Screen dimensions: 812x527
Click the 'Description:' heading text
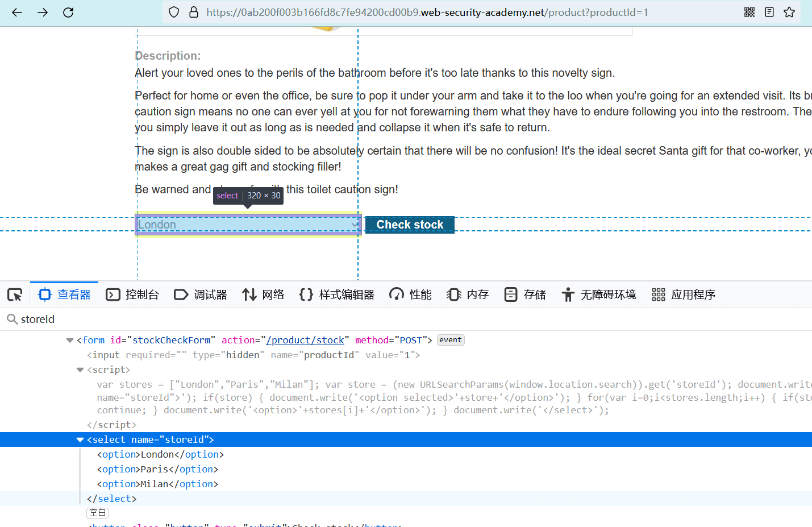(x=168, y=56)
